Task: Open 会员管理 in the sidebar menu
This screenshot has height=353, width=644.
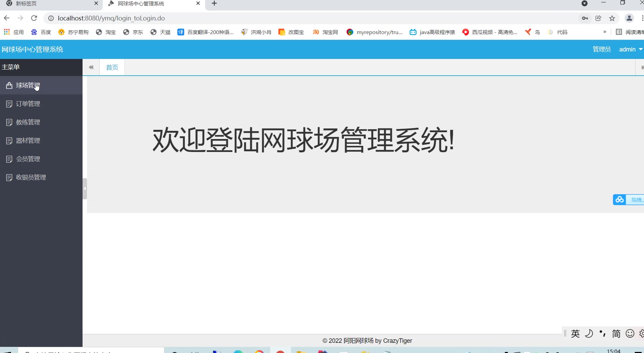Action: point(41,159)
